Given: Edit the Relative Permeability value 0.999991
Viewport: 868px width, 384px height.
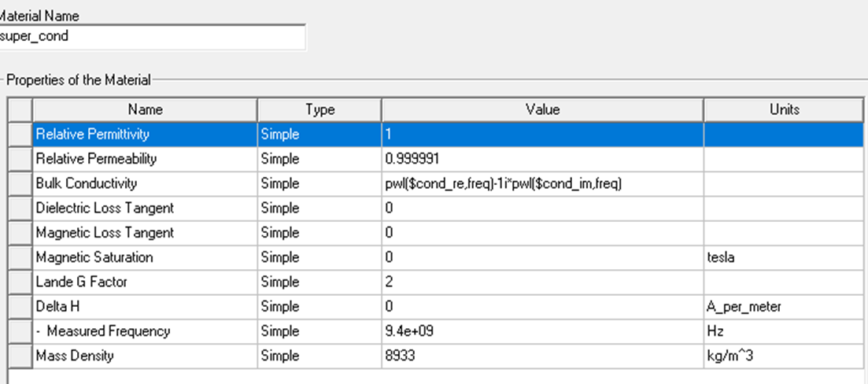Looking at the screenshot, I should pyautogui.click(x=542, y=159).
